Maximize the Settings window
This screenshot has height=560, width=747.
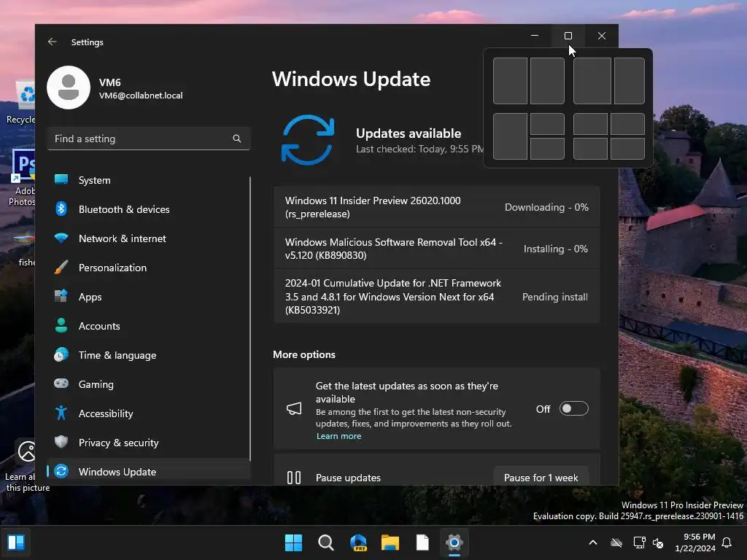tap(568, 36)
